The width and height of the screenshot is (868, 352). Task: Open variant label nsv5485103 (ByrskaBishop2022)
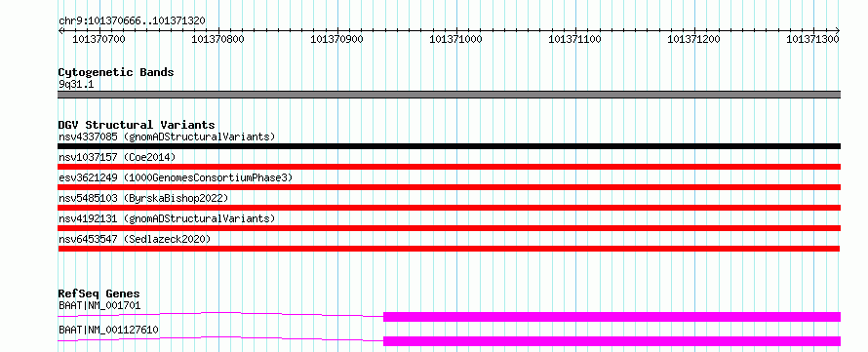coord(143,198)
